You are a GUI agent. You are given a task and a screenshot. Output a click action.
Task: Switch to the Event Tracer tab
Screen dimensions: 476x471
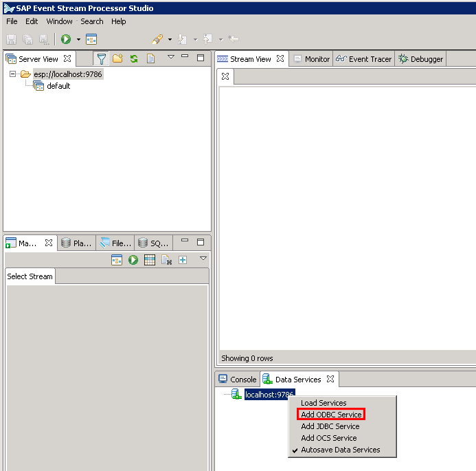[x=364, y=59]
